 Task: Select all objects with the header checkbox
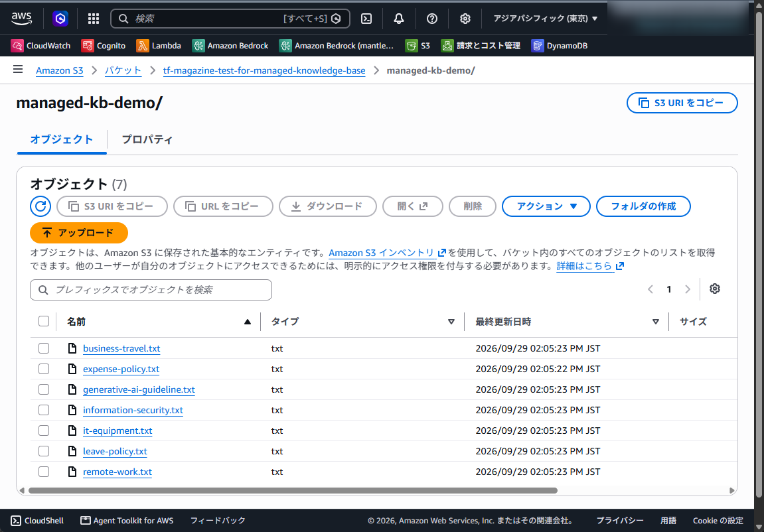[x=44, y=321]
